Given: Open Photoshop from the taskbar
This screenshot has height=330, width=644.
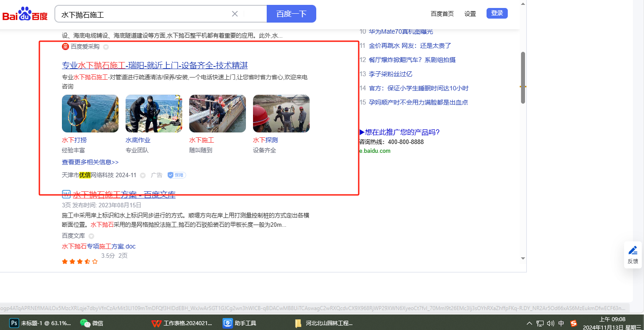Looking at the screenshot, I should coord(14,323).
